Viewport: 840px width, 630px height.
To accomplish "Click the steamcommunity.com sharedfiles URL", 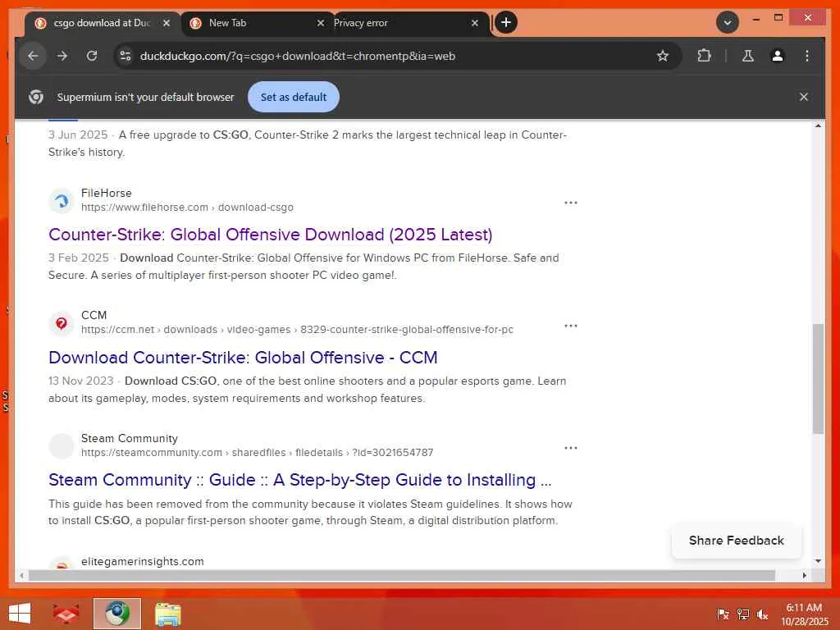I will 257,453.
